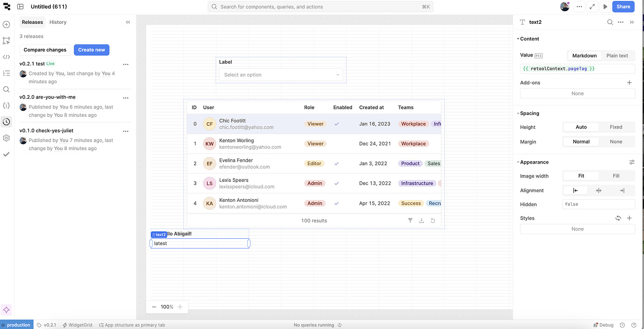Open the AI sparkle assistant icon
Viewport: 644px width, 329px height.
click(7, 310)
